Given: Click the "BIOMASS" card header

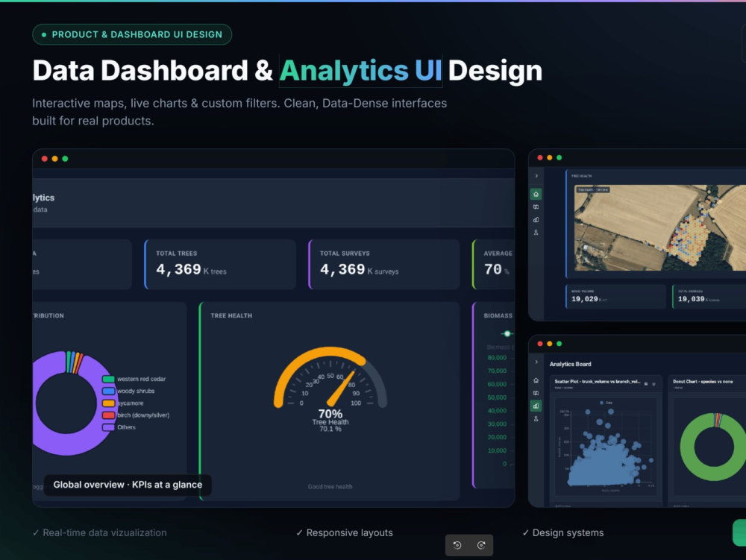Looking at the screenshot, I should [498, 315].
